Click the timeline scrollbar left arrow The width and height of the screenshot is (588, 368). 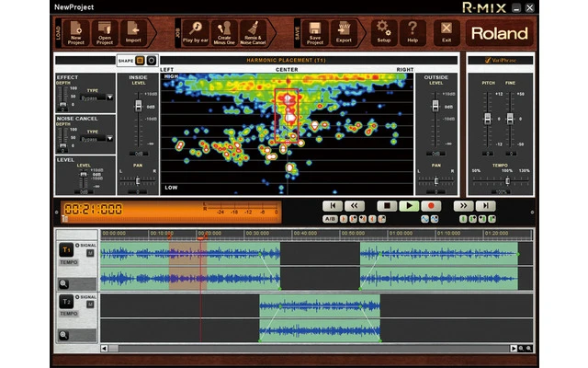104,349
